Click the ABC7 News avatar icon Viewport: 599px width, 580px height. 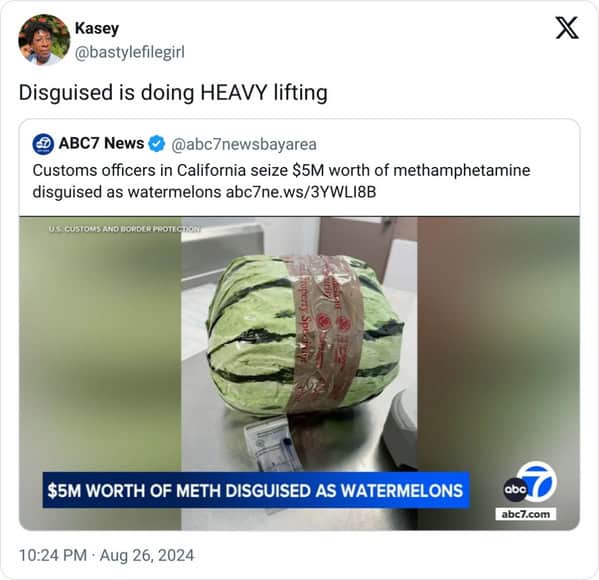point(43,144)
